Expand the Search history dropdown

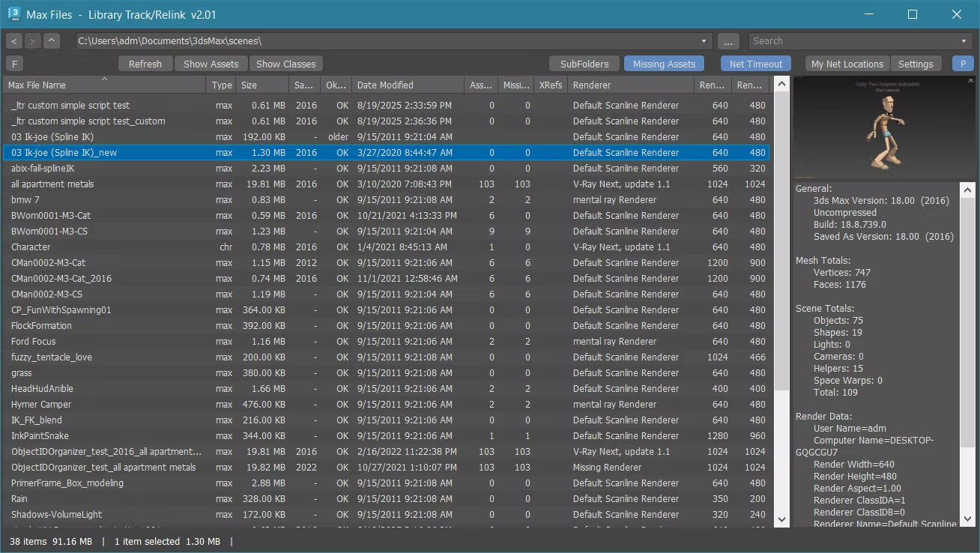click(x=964, y=41)
